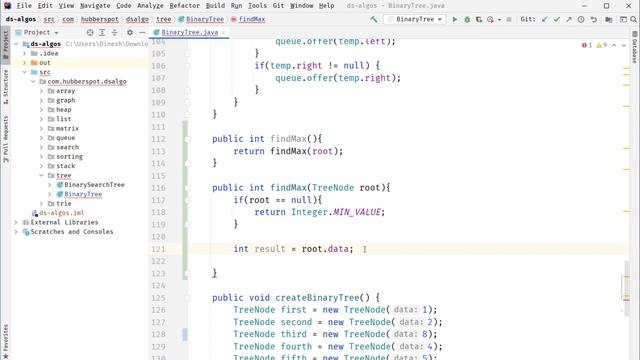Open the Navigate menu
This screenshot has width=640, height=360.
tap(95, 6)
